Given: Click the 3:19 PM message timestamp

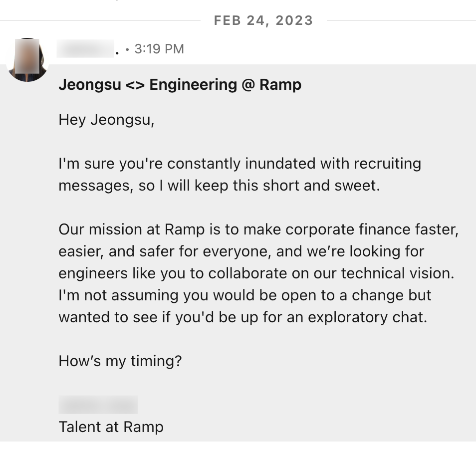Looking at the screenshot, I should tap(159, 49).
